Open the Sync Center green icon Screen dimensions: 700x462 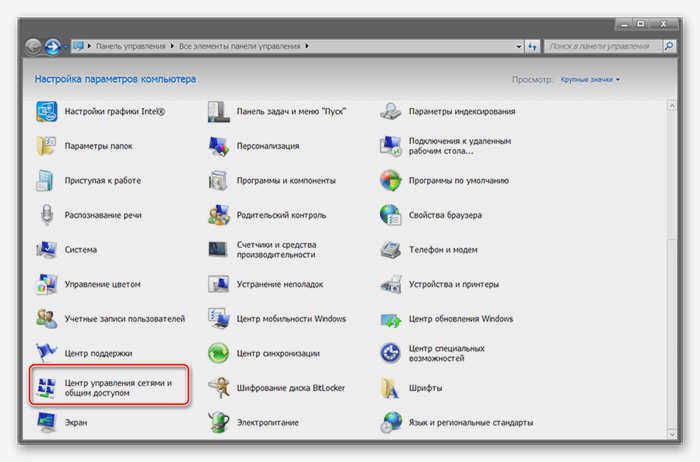(x=219, y=353)
